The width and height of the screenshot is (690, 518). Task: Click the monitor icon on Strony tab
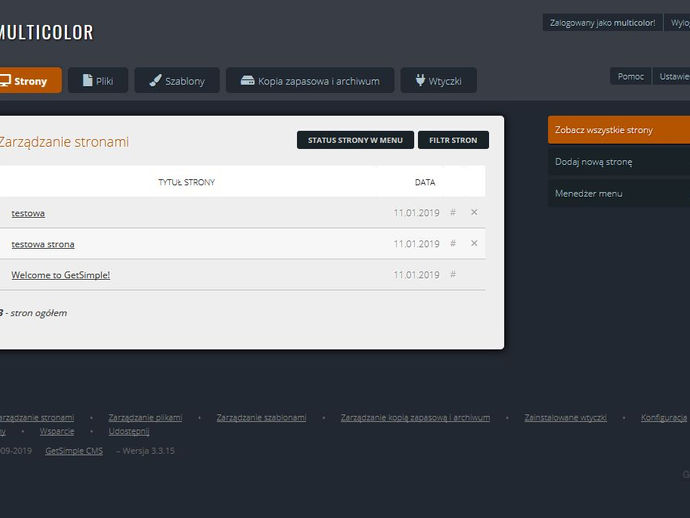(x=5, y=80)
